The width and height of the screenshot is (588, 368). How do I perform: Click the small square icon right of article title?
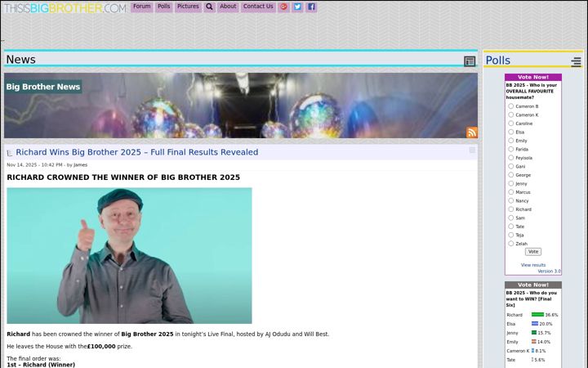(x=472, y=150)
